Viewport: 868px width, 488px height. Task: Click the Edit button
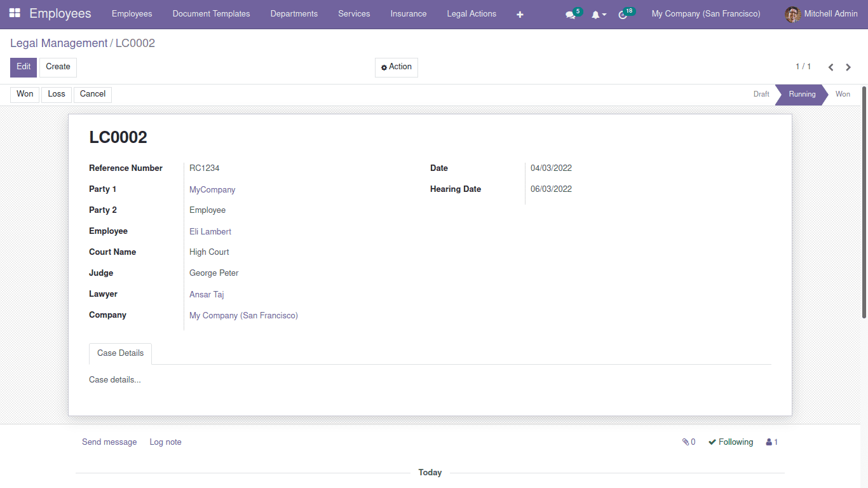click(23, 67)
